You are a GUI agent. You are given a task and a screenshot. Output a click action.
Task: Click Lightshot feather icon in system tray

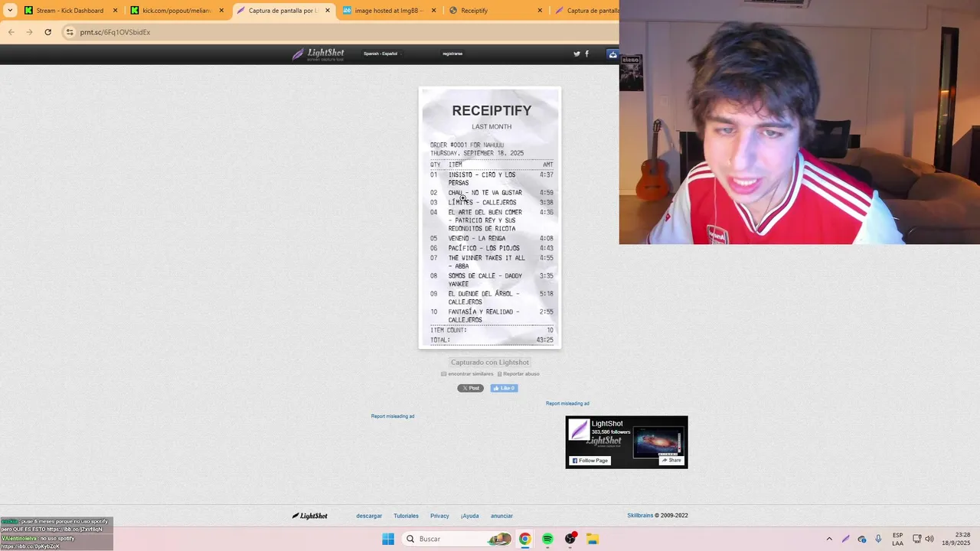pos(845,539)
